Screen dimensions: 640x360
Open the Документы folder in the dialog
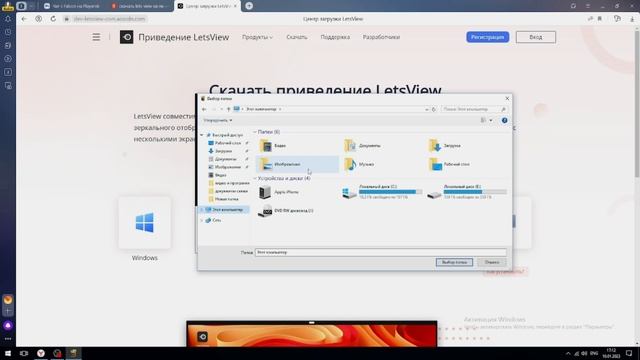point(362,146)
